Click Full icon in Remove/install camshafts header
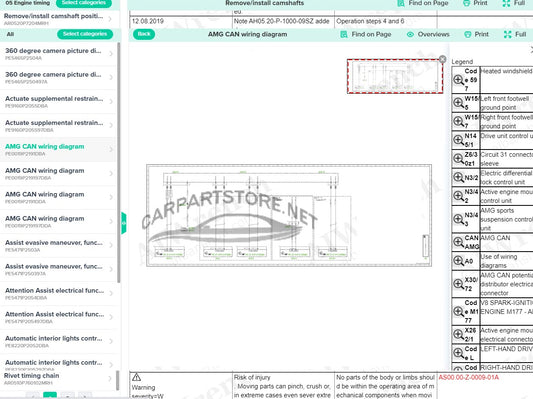Viewport: 533px width, 399px height. [x=506, y=3]
